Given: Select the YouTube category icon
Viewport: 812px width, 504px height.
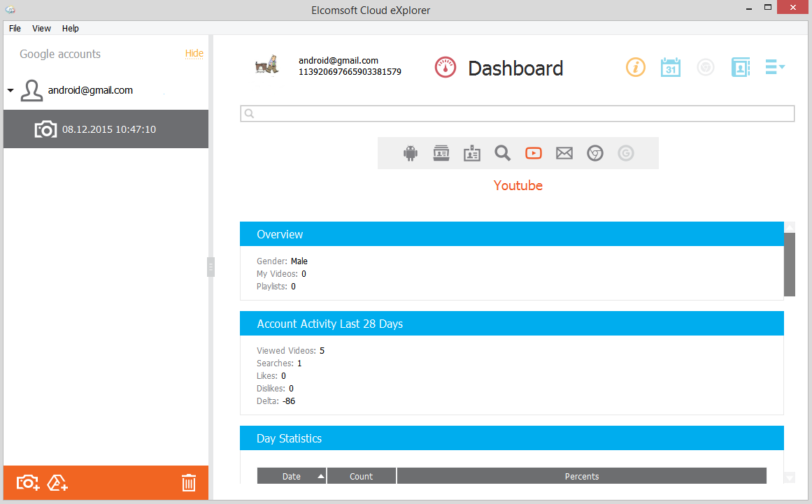Looking at the screenshot, I should pyautogui.click(x=534, y=153).
